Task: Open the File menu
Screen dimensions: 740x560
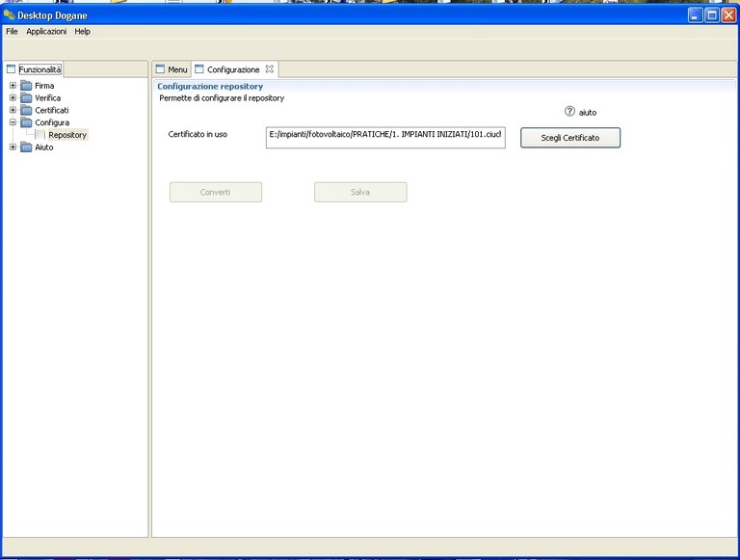Action: pyautogui.click(x=12, y=31)
